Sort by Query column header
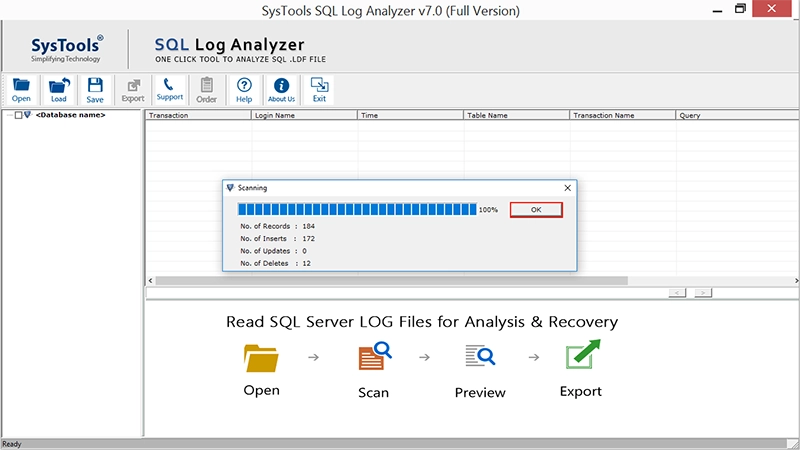 click(738, 115)
